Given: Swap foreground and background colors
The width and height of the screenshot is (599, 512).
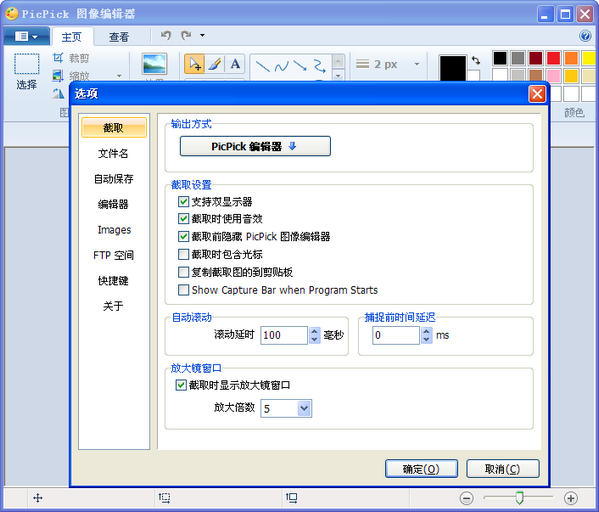Looking at the screenshot, I should (476, 60).
